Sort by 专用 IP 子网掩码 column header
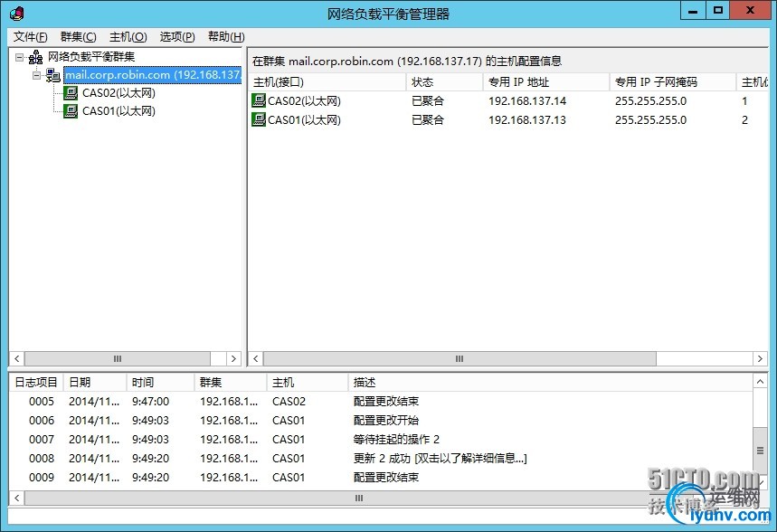 tap(672, 81)
